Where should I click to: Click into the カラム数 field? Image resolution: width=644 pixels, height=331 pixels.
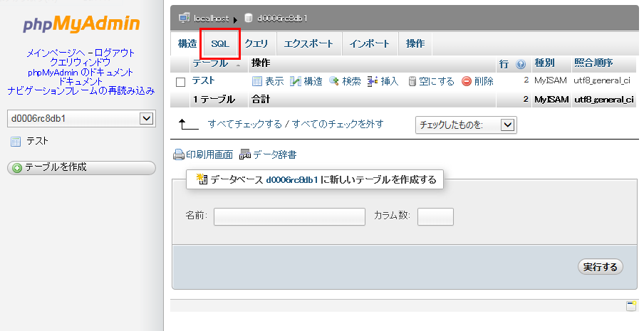point(435,216)
